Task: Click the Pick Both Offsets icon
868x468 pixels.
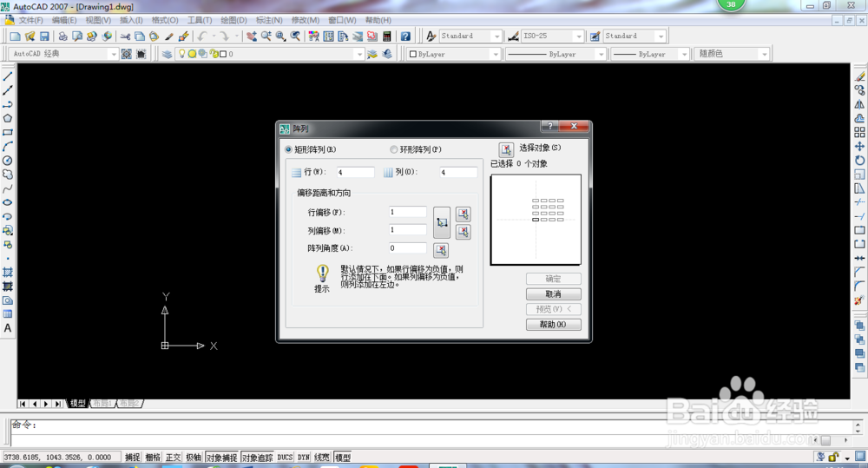Action: point(442,222)
